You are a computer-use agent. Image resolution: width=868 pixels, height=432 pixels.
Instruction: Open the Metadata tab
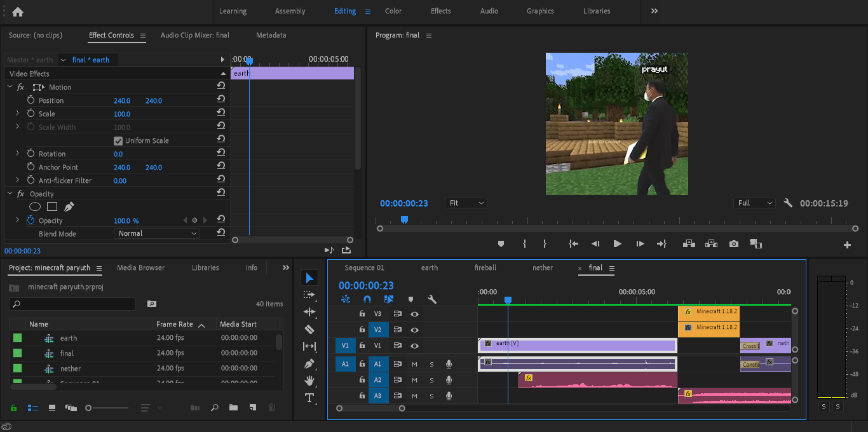pyautogui.click(x=271, y=36)
